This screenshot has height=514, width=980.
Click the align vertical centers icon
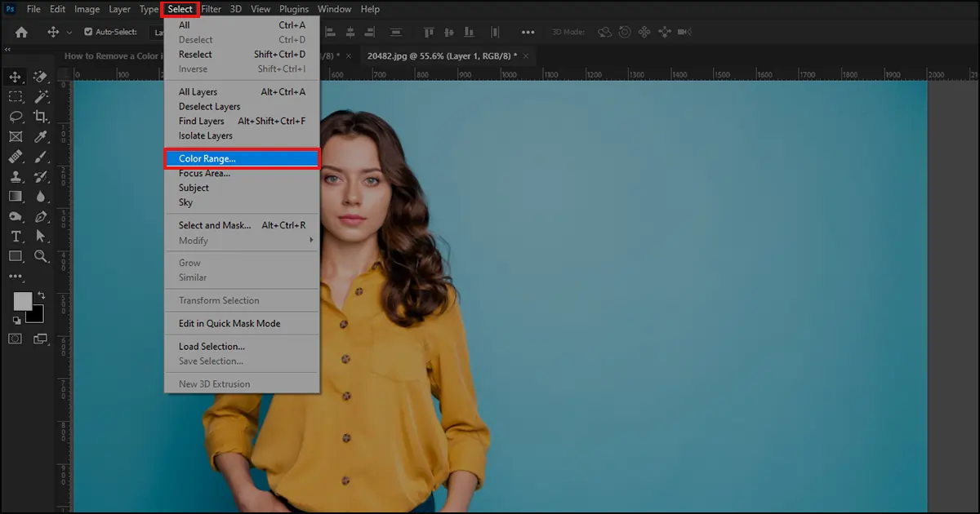(451, 32)
